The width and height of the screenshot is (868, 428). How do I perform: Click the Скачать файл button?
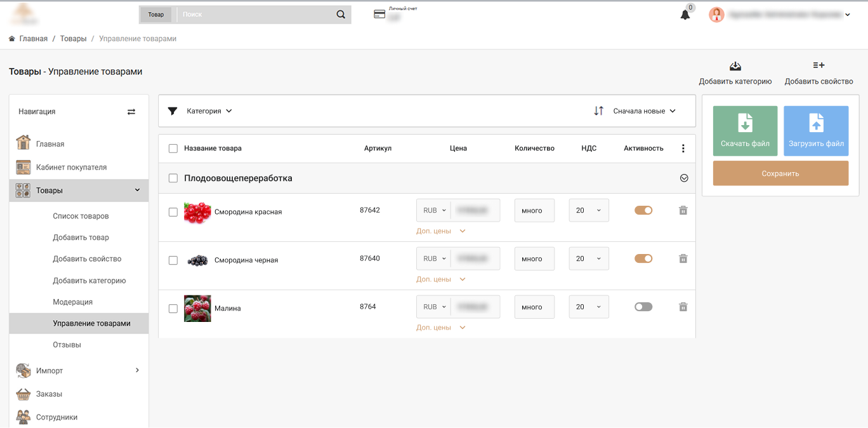click(745, 131)
